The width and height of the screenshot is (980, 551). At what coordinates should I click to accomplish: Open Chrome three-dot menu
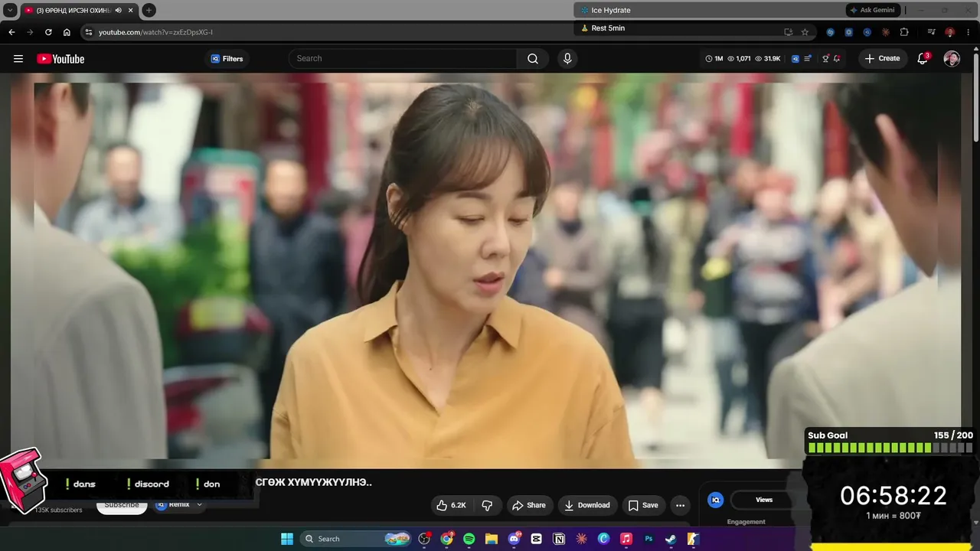pyautogui.click(x=969, y=32)
